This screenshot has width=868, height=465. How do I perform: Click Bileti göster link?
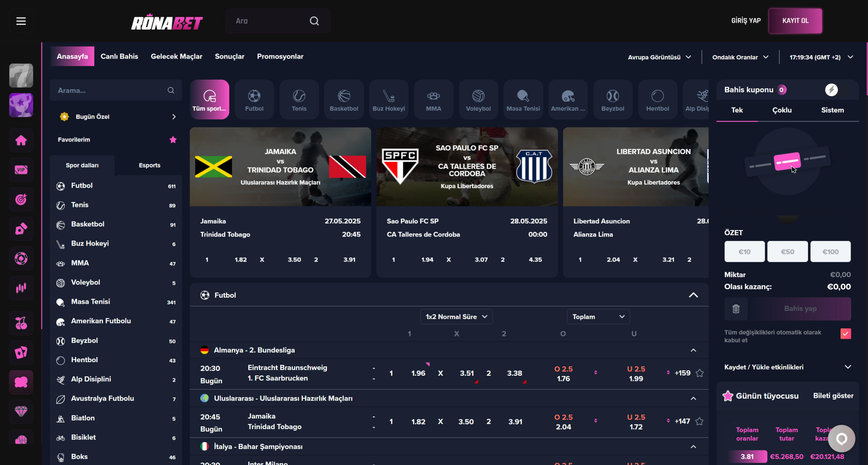point(833,396)
